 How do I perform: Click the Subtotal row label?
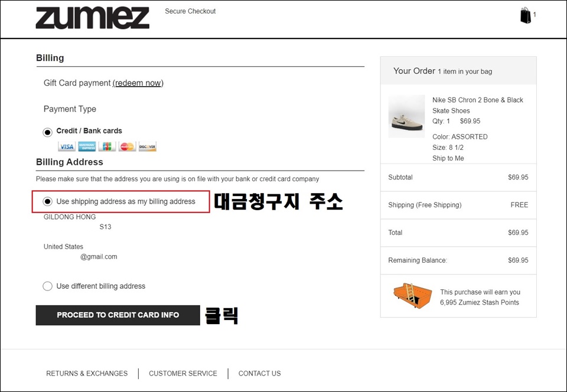click(x=400, y=177)
